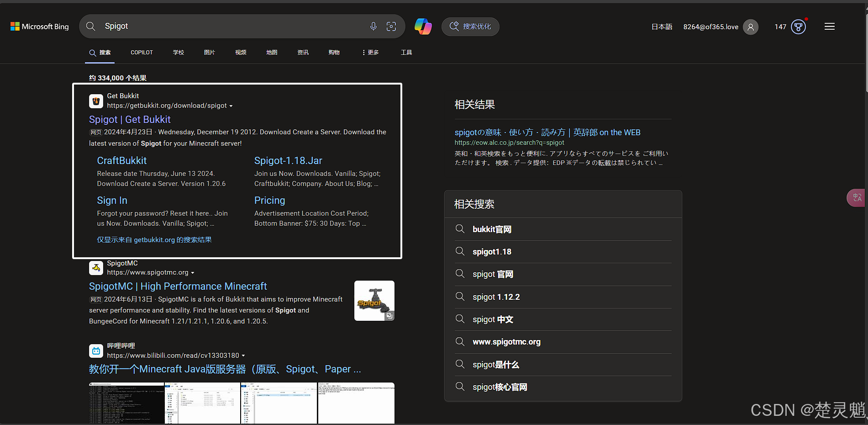
Task: Launch the Copilot colorful icon
Action: (x=423, y=27)
